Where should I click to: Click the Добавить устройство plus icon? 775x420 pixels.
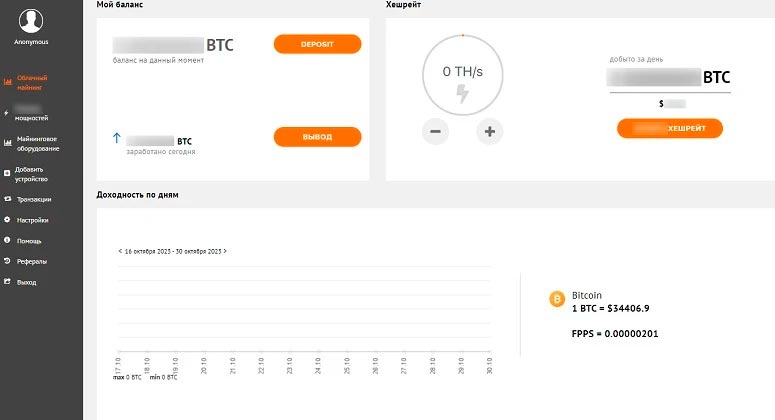(x=7, y=173)
